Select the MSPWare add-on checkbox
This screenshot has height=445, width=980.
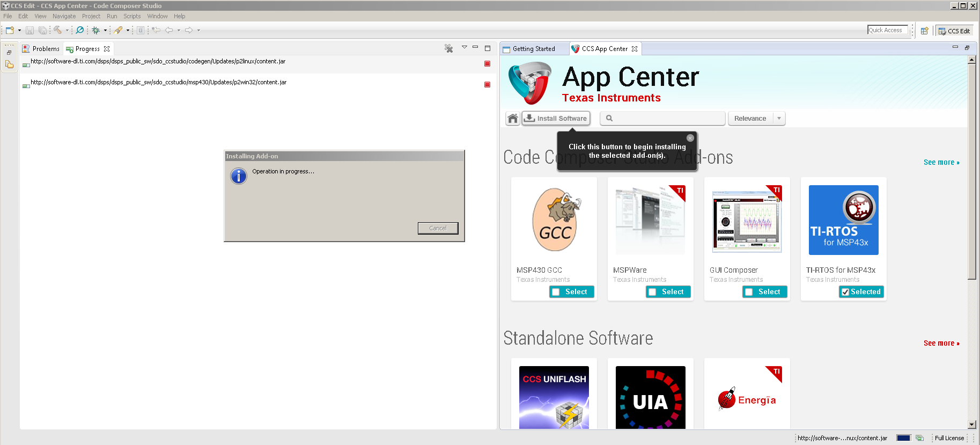tap(652, 292)
